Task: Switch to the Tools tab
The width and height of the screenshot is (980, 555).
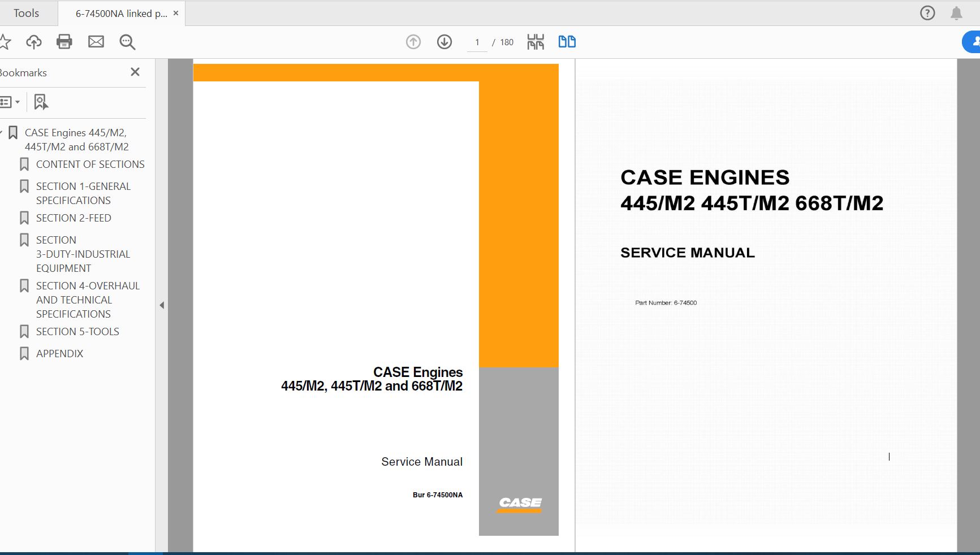Action: point(27,13)
